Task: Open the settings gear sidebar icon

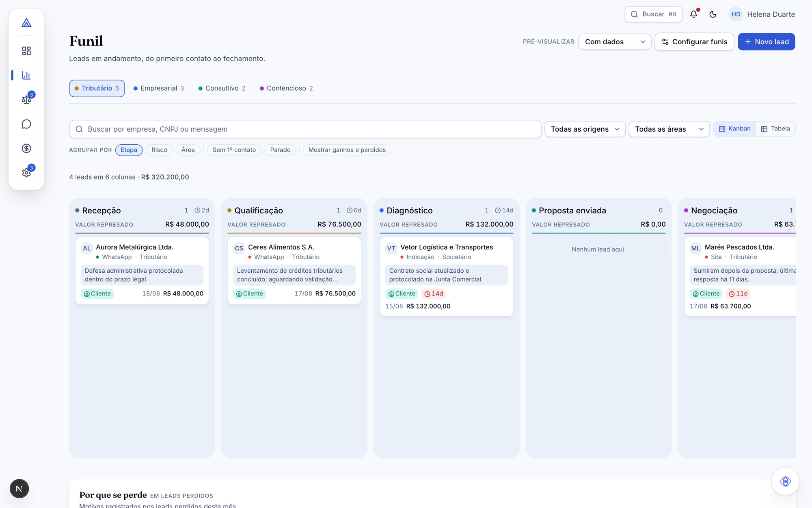Action: pos(26,173)
